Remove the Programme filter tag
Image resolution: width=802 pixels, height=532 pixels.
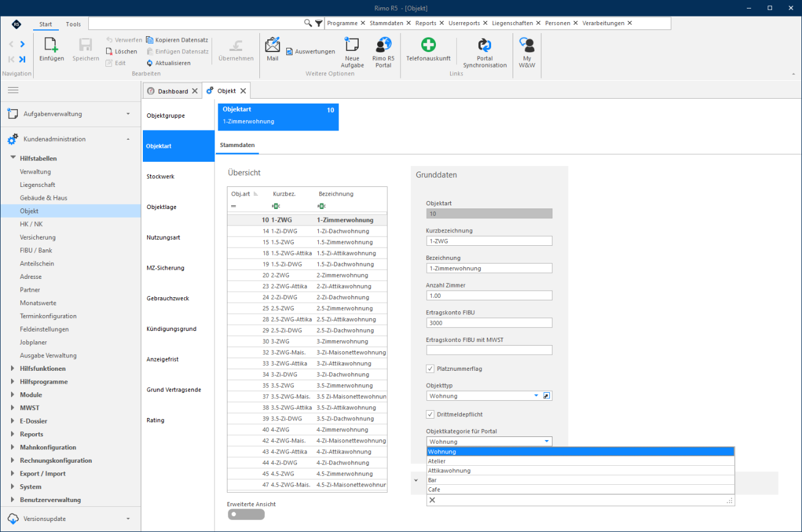coord(363,23)
